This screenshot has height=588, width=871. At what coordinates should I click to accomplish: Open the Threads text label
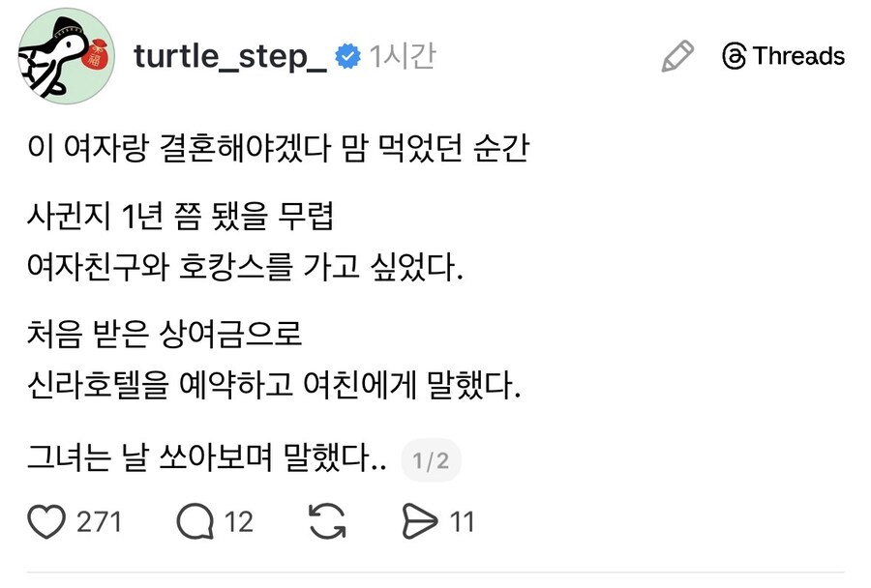(798, 56)
